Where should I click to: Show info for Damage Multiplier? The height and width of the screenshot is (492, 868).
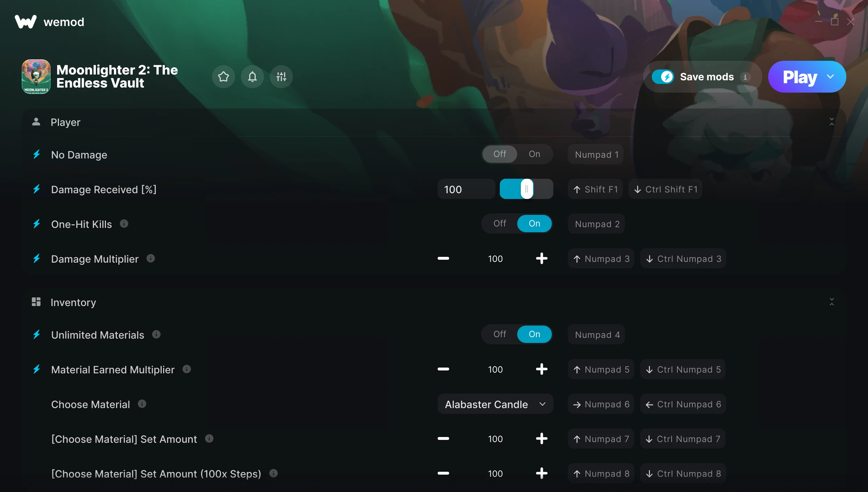(151, 258)
